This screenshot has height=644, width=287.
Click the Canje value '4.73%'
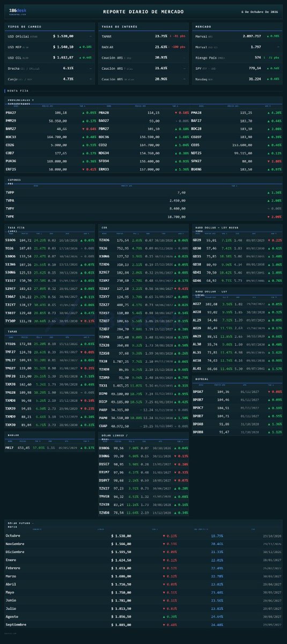68,79
